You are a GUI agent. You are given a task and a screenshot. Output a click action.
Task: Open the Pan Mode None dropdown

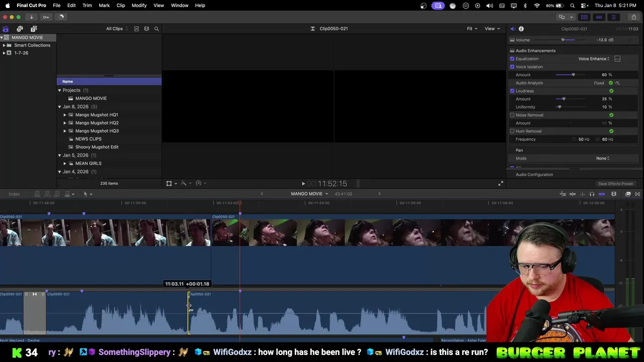coord(603,158)
